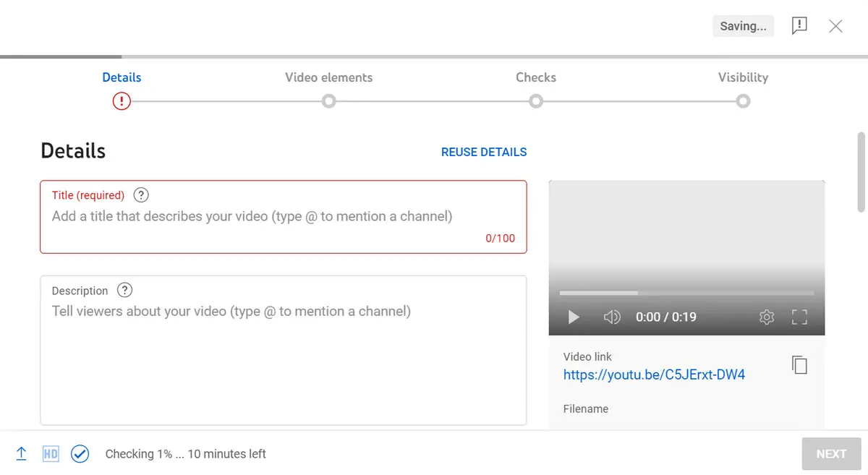Copy the video link

click(799, 364)
